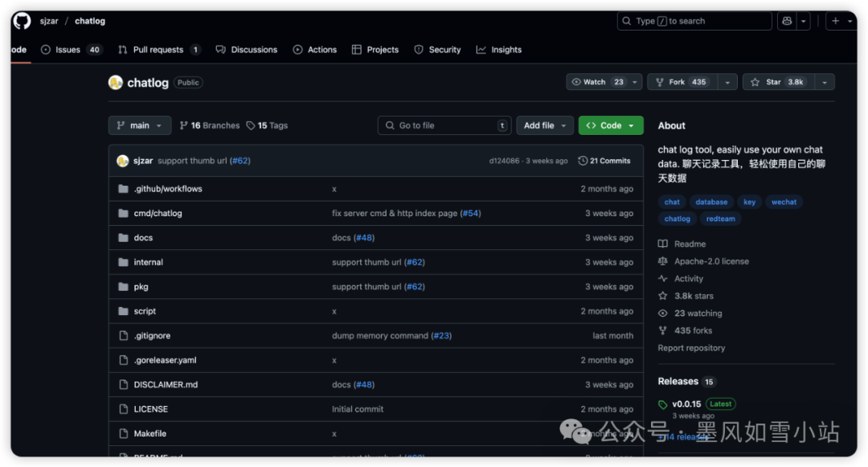The height and width of the screenshot is (467, 868).
Task: Go to the Actions tab
Action: pos(314,50)
